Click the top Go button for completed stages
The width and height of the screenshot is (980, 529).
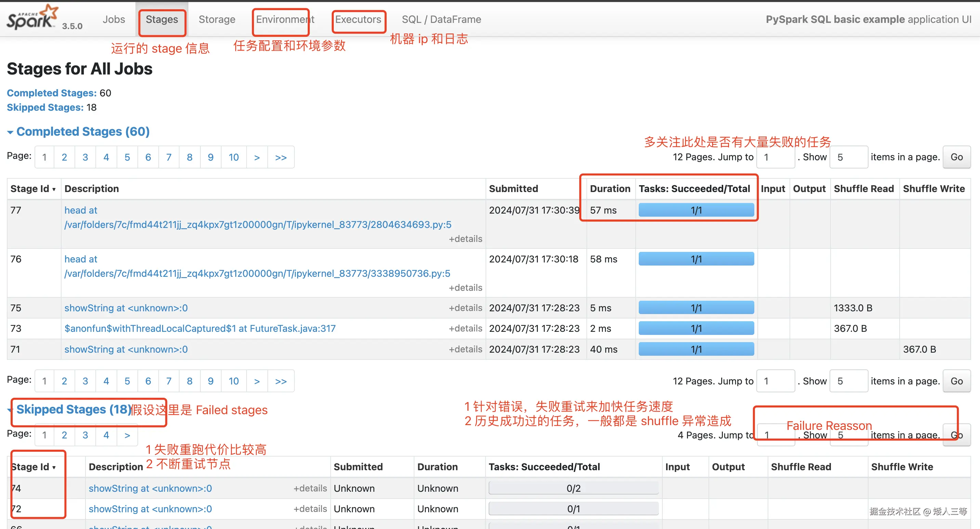tap(956, 157)
